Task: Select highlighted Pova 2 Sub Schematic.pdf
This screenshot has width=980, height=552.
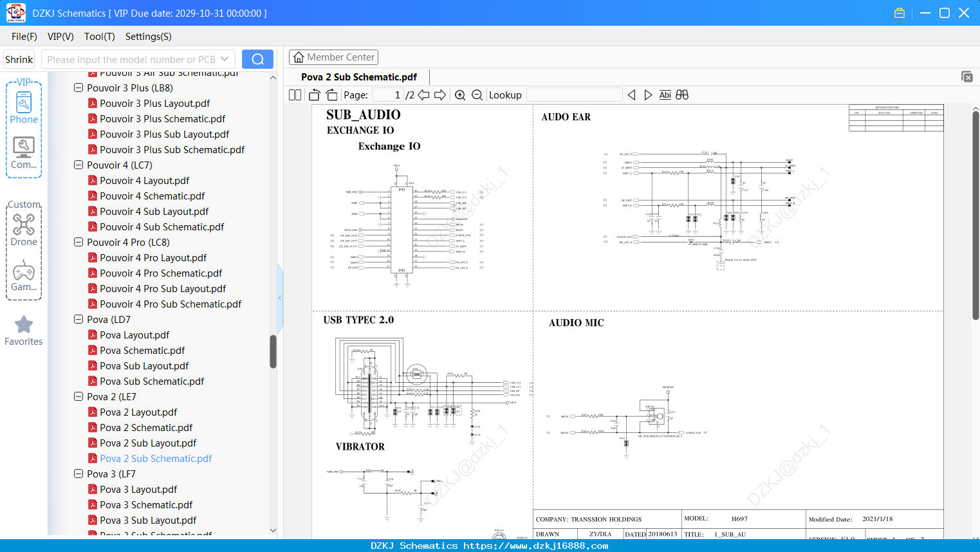Action: [x=156, y=459]
